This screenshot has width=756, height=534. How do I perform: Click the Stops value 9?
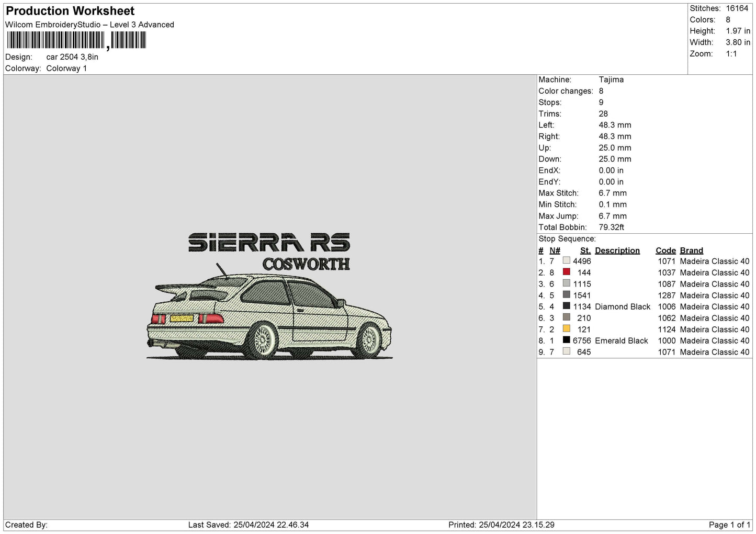tap(601, 103)
